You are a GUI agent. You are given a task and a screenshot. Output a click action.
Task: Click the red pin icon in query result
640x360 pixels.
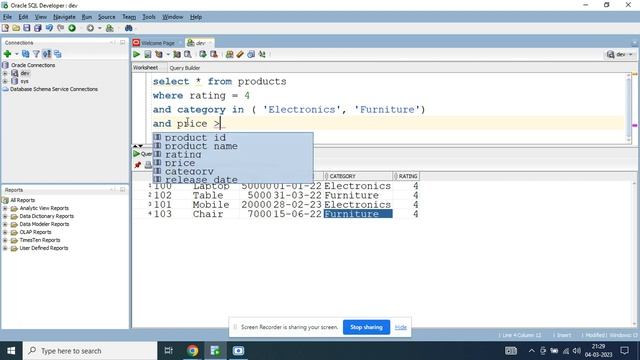click(x=138, y=165)
